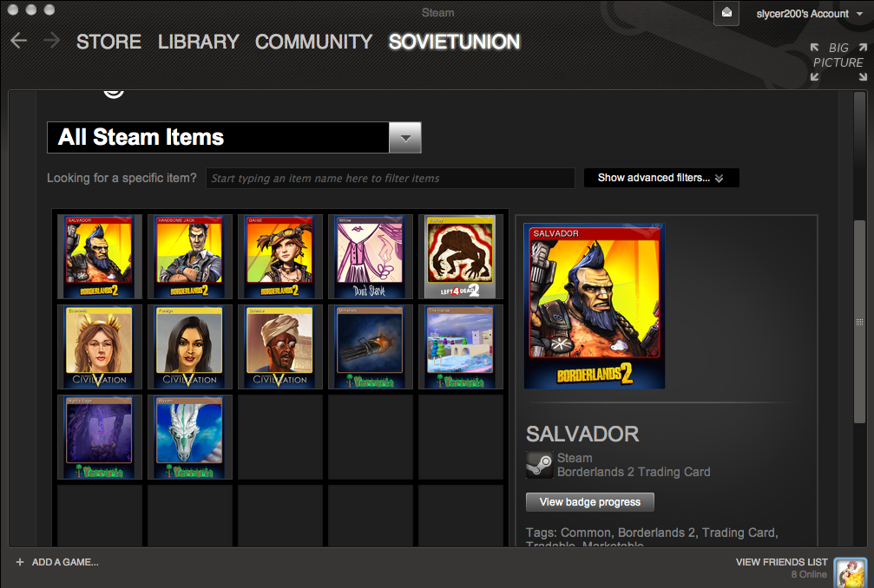The image size is (874, 588).
Task: Open the LIBRARY tab
Action: point(199,42)
